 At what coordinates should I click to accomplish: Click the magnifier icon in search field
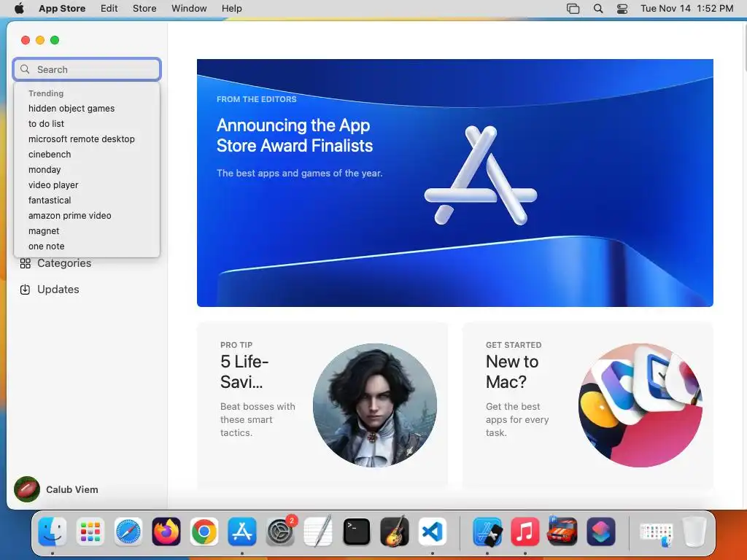[25, 69]
